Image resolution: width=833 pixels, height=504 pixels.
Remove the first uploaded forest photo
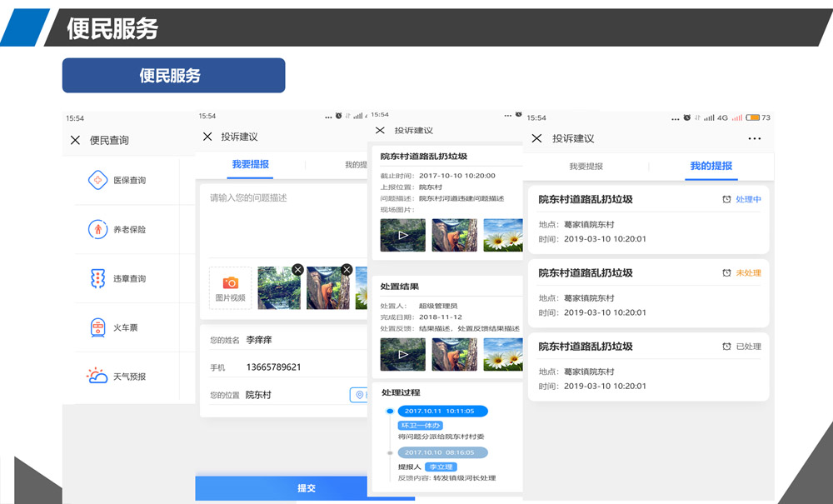coord(298,270)
